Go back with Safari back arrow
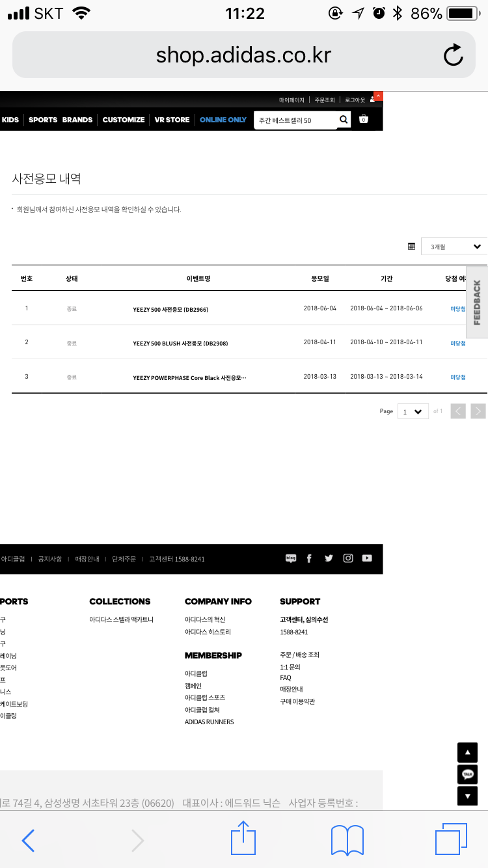This screenshot has width=488, height=868. (28, 841)
